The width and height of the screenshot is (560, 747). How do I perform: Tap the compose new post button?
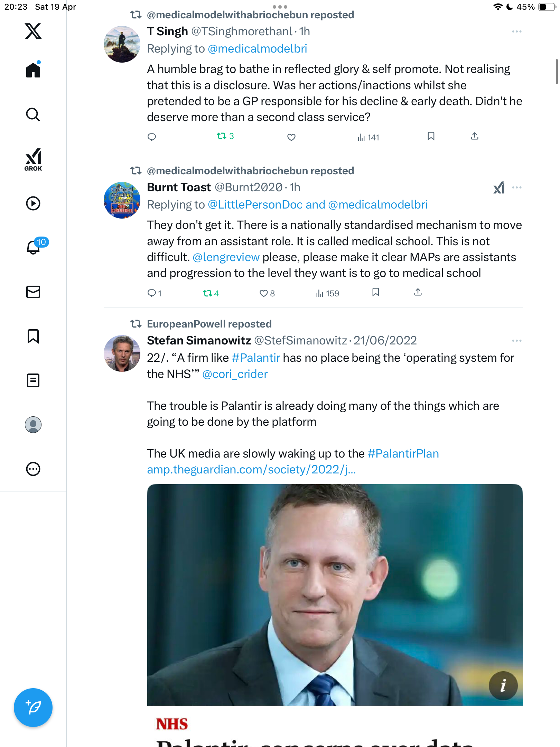point(33,708)
